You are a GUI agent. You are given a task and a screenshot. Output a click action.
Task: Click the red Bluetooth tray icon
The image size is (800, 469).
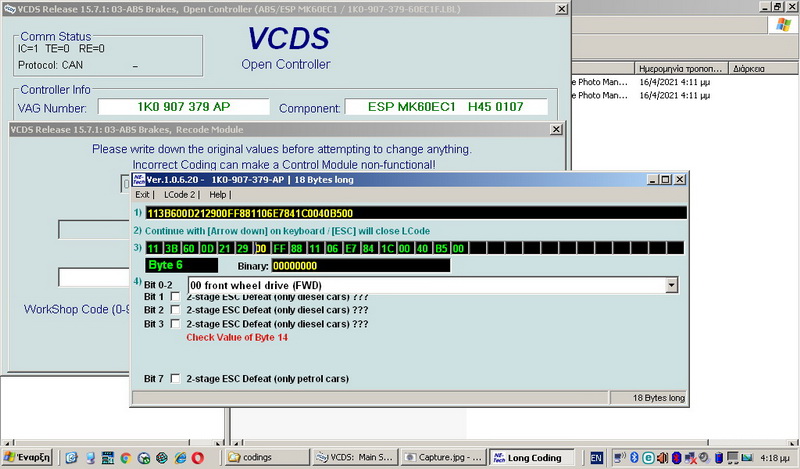[x=677, y=457]
